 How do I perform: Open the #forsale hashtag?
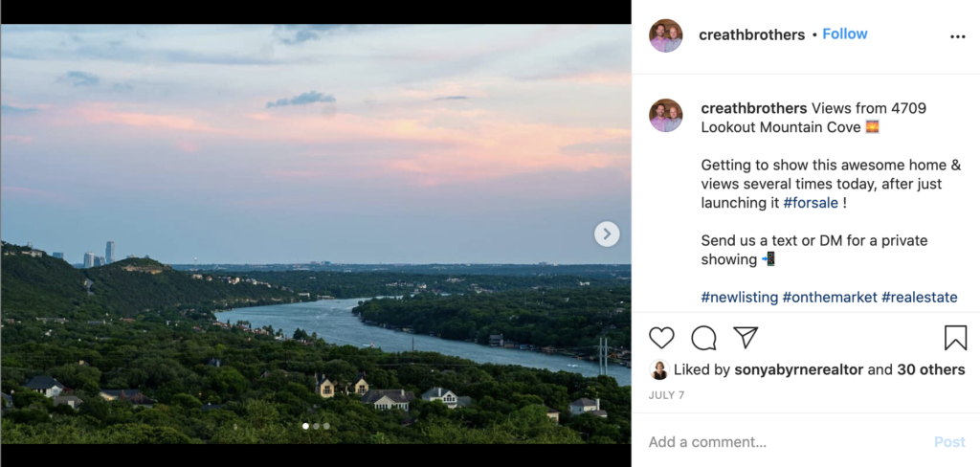click(x=811, y=203)
